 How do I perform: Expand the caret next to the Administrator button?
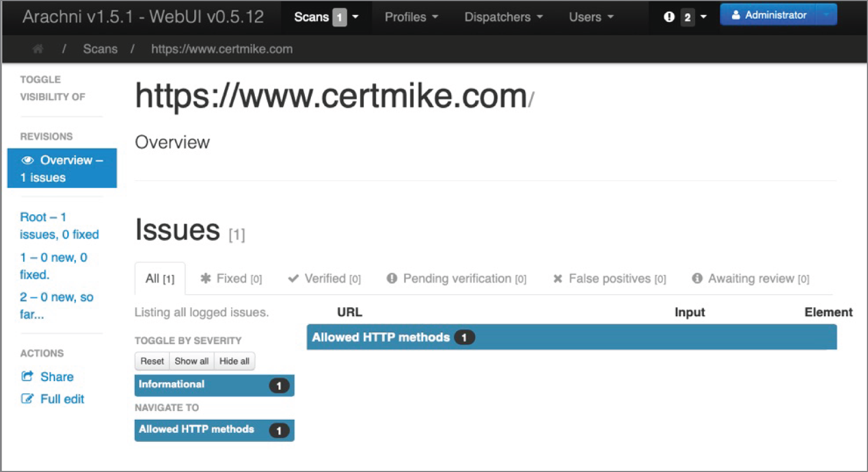(827, 15)
